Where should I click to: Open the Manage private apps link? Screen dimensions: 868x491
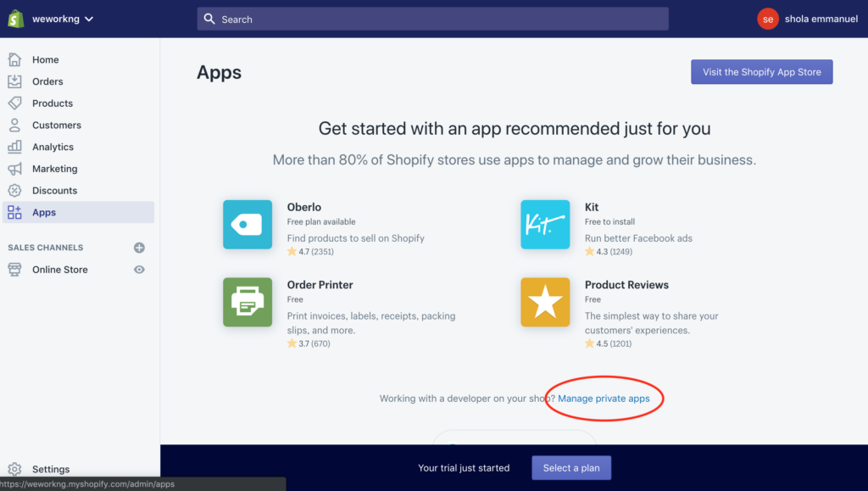pyautogui.click(x=604, y=398)
